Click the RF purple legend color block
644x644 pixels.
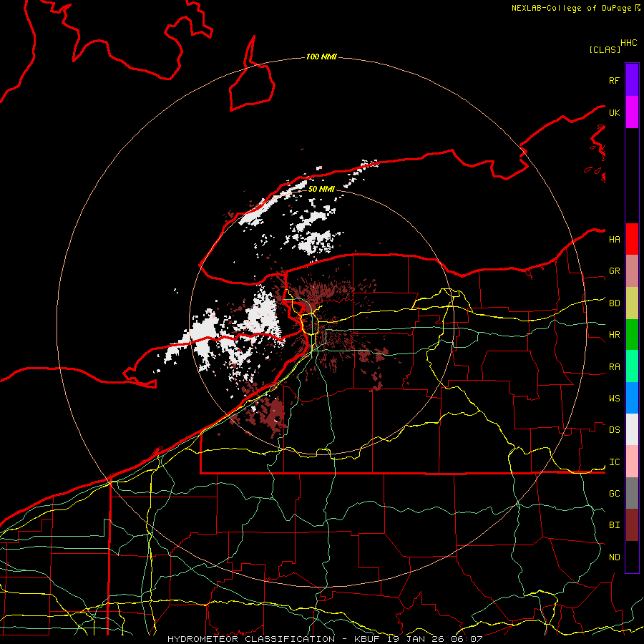pyautogui.click(x=632, y=80)
